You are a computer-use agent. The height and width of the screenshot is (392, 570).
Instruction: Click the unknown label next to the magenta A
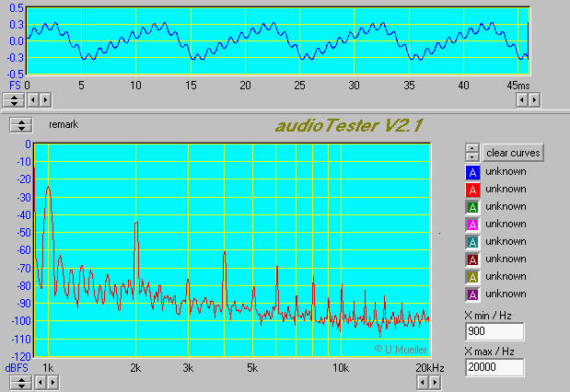[x=506, y=224]
